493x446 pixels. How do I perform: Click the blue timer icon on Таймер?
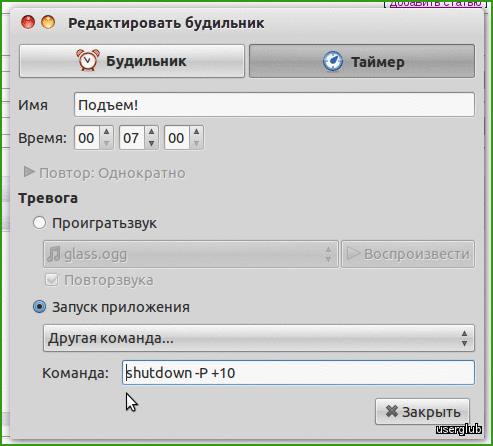[x=333, y=61]
